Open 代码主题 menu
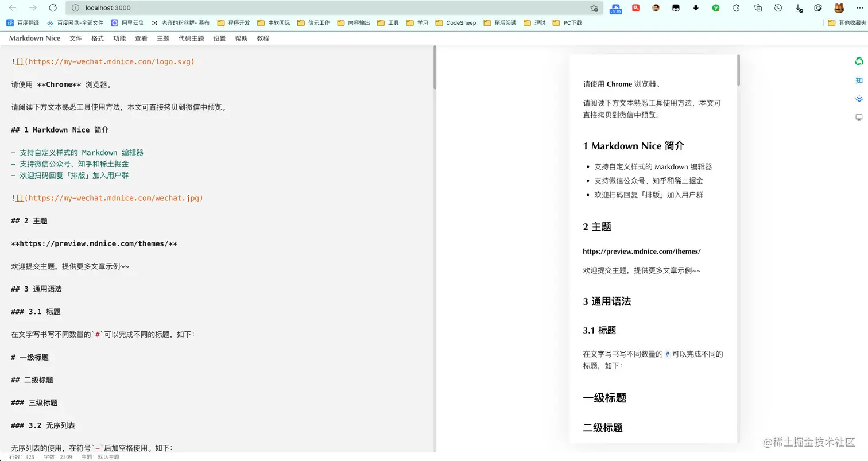This screenshot has width=868, height=461. click(x=191, y=38)
